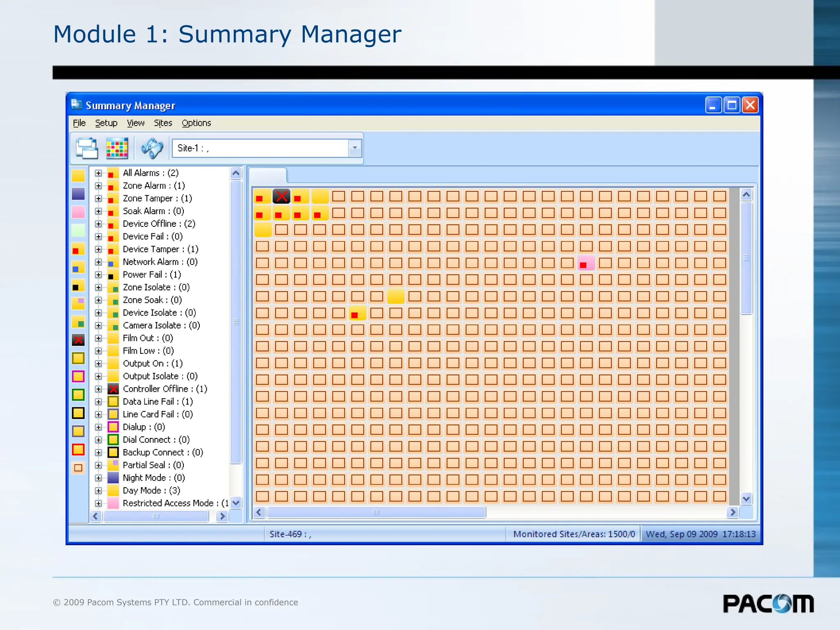Viewport: 840px width, 630px height.
Task: Open the Setup menu
Action: pyautogui.click(x=106, y=123)
